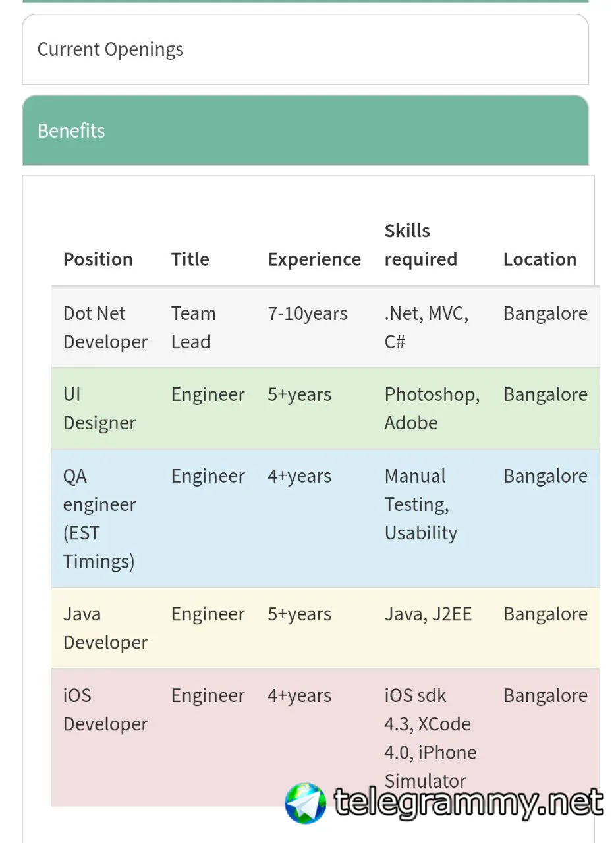Click the Title column header

190,259
